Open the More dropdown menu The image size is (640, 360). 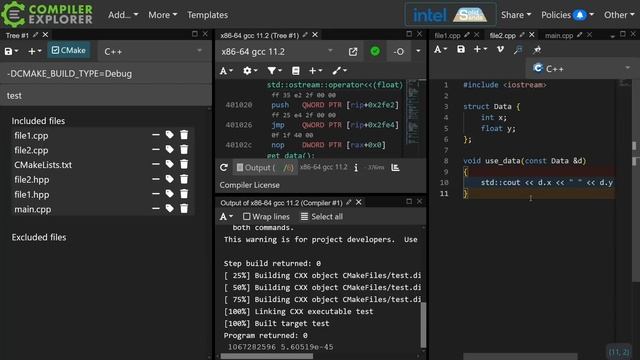point(162,15)
